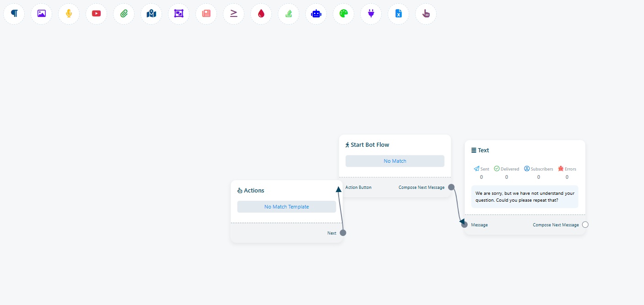The width and height of the screenshot is (644, 305).
Task: Click the Sent paper plane icon in the Text node
Action: (476, 169)
